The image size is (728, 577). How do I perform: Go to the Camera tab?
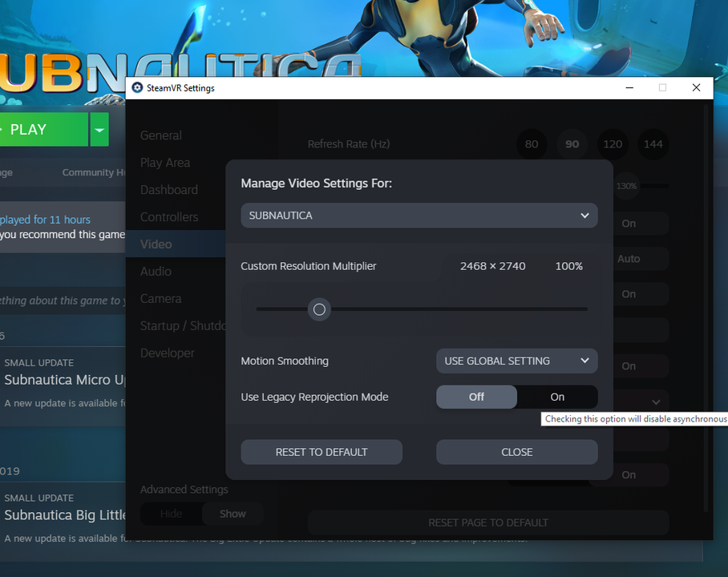tap(160, 299)
